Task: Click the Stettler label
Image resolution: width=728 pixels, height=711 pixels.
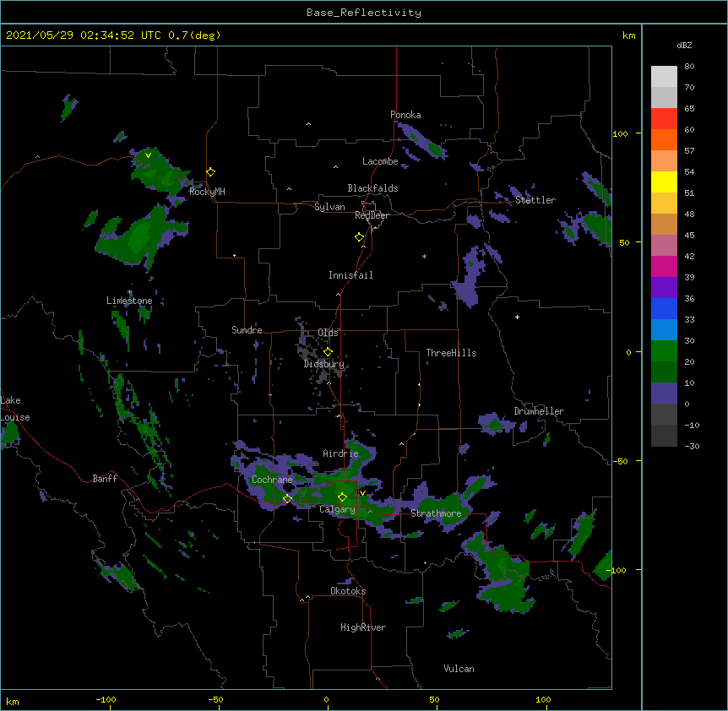Action: coord(535,200)
